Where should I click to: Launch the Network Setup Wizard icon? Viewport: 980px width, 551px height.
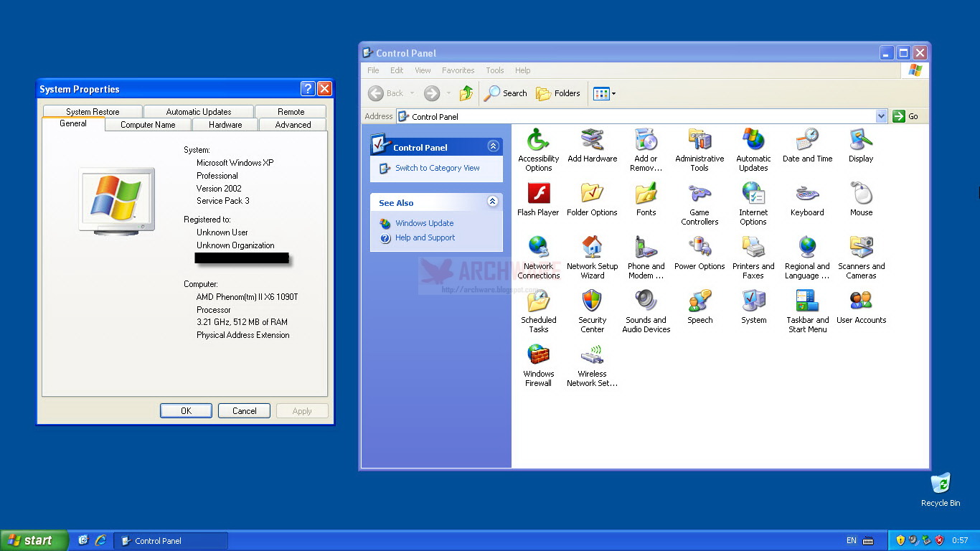coord(592,257)
